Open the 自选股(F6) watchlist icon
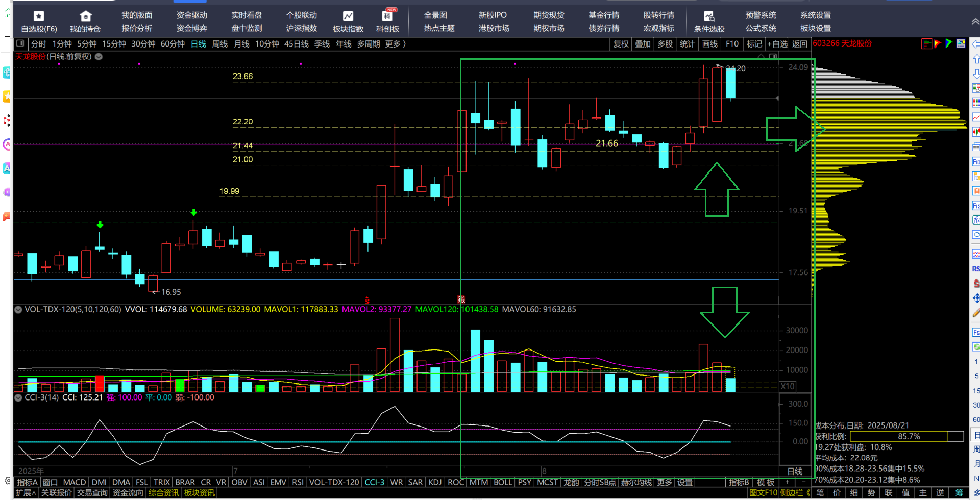 click(39, 16)
